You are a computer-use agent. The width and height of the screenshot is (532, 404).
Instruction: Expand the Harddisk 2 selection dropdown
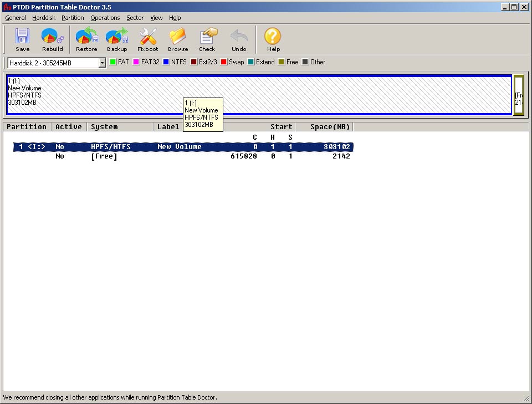(x=102, y=63)
